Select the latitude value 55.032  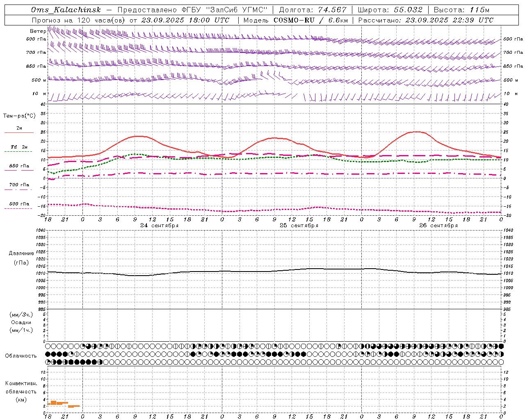(x=408, y=10)
